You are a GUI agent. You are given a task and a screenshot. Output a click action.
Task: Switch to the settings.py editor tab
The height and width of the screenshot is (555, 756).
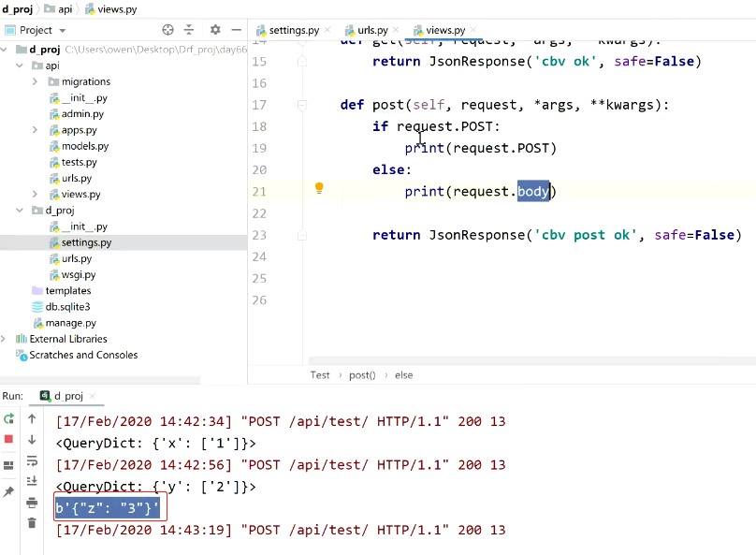(293, 30)
